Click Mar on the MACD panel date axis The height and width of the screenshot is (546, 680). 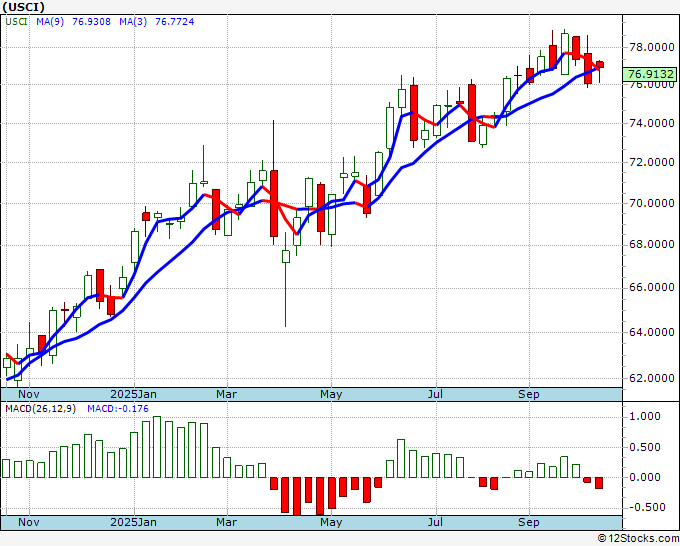click(x=226, y=522)
